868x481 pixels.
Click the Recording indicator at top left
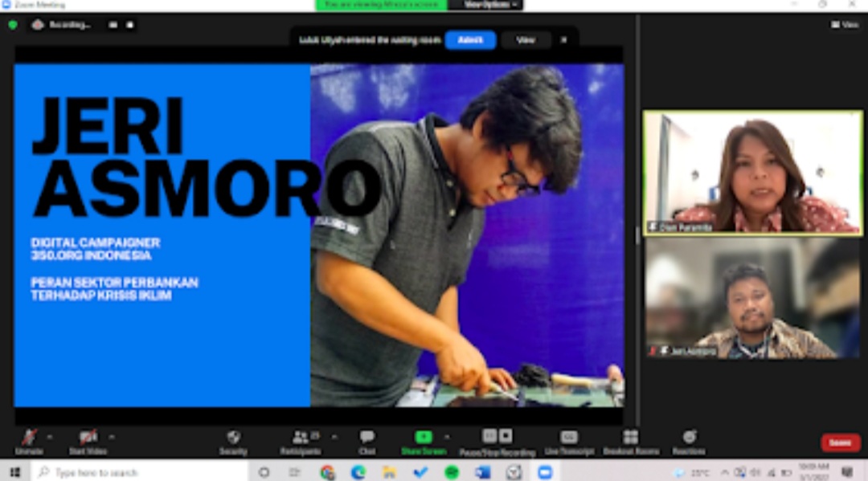62,25
